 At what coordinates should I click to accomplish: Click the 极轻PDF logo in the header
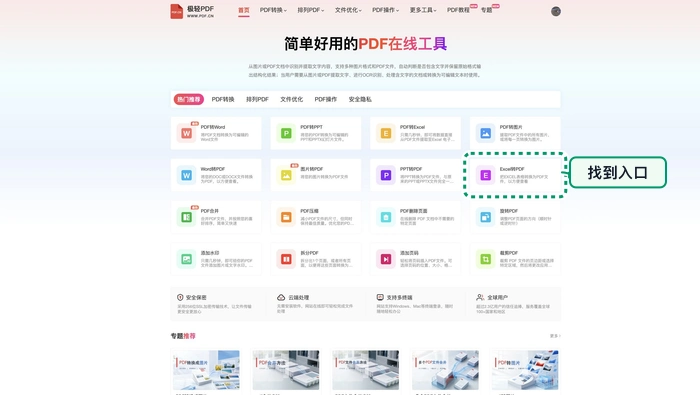tap(192, 11)
